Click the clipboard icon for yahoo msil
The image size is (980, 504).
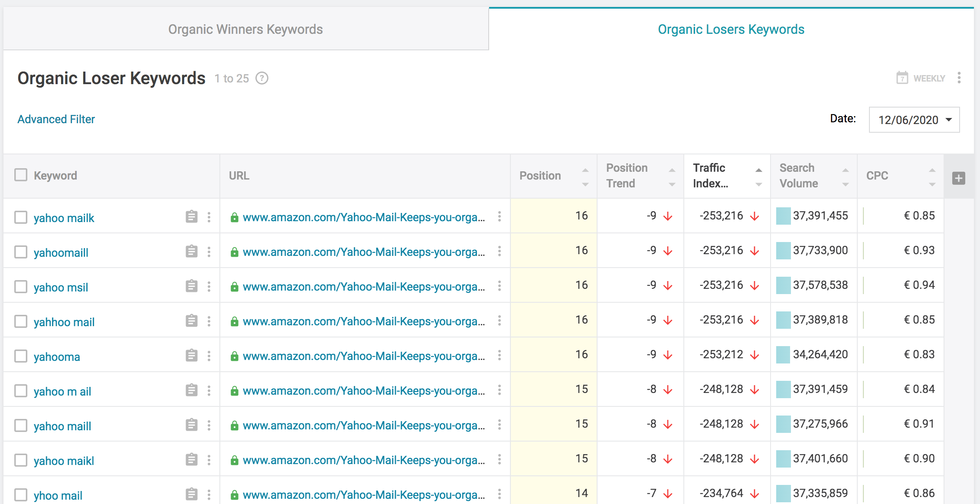point(191,286)
